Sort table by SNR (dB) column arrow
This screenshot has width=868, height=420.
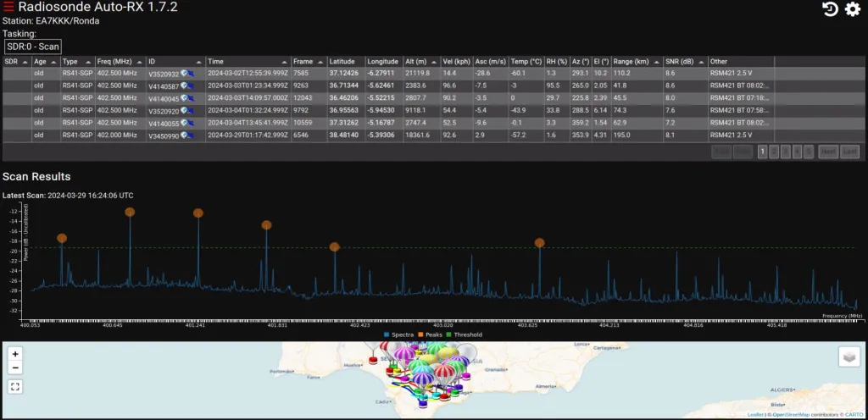pos(701,62)
